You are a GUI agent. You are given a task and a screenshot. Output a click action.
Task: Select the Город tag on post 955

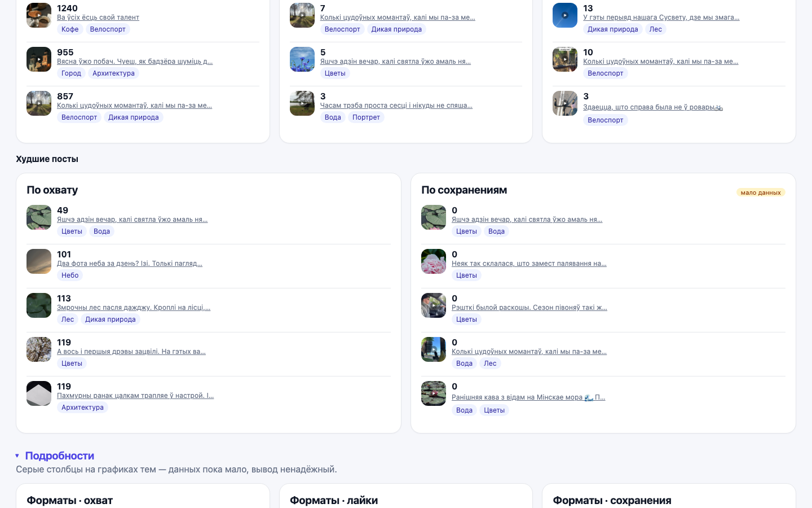click(x=71, y=73)
